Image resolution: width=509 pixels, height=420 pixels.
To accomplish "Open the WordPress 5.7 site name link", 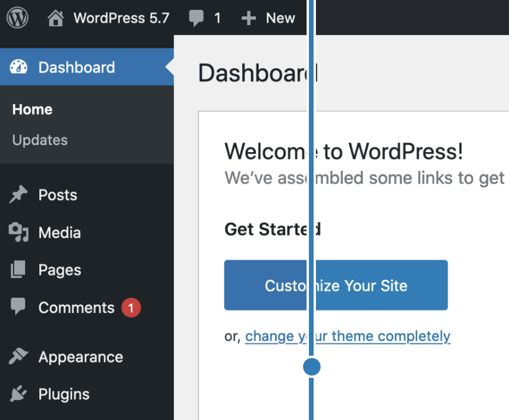I will [122, 18].
